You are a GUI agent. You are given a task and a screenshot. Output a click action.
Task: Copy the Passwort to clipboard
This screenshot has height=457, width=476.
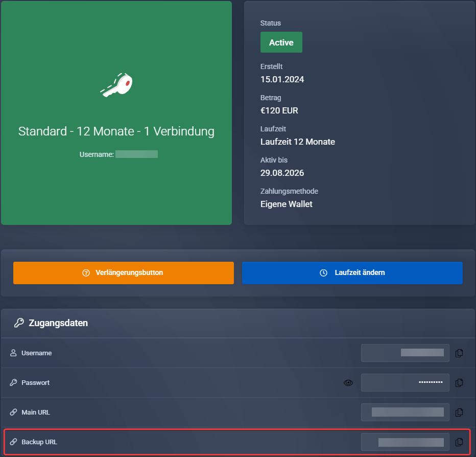pyautogui.click(x=459, y=382)
